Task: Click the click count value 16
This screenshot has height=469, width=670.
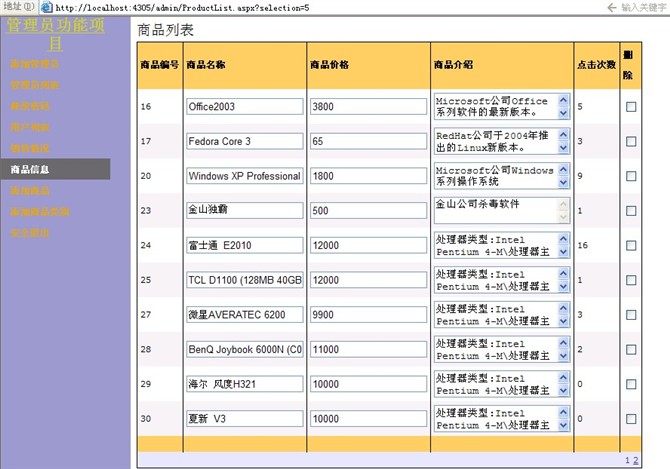Action: point(582,245)
